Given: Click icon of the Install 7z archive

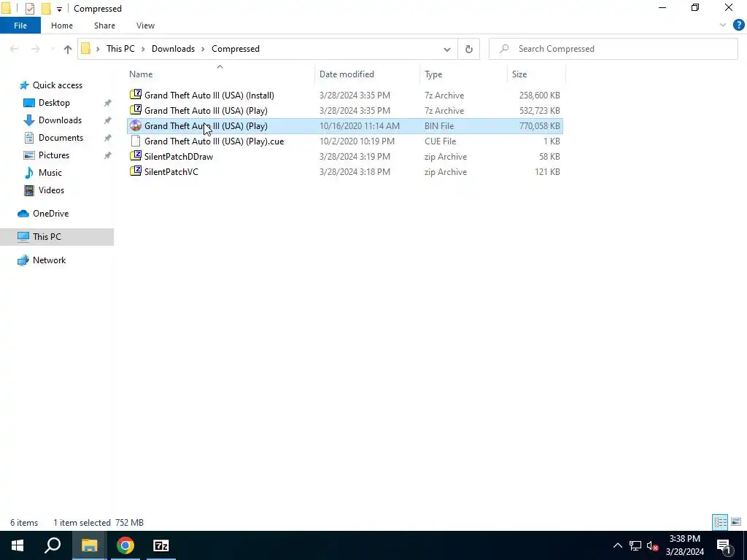Looking at the screenshot, I should 136,96.
